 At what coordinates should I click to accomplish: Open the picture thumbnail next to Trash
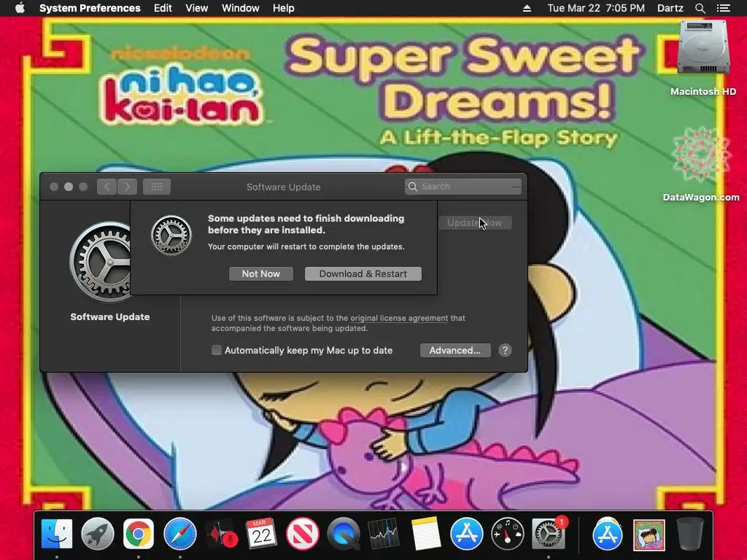[x=649, y=534]
